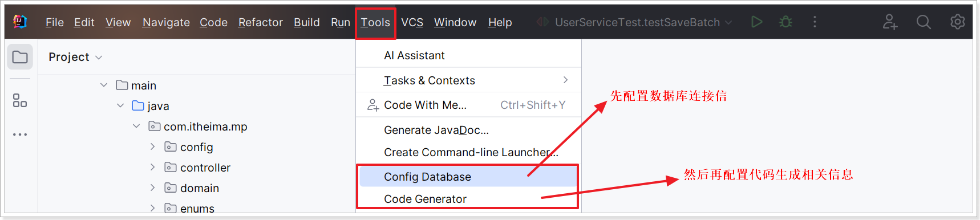This screenshot has height=220, width=980.
Task: Open the Project tool window folder icon
Action: tap(20, 57)
